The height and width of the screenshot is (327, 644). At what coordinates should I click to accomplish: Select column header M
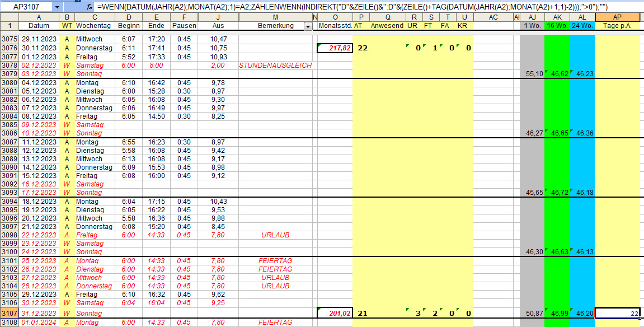point(275,17)
